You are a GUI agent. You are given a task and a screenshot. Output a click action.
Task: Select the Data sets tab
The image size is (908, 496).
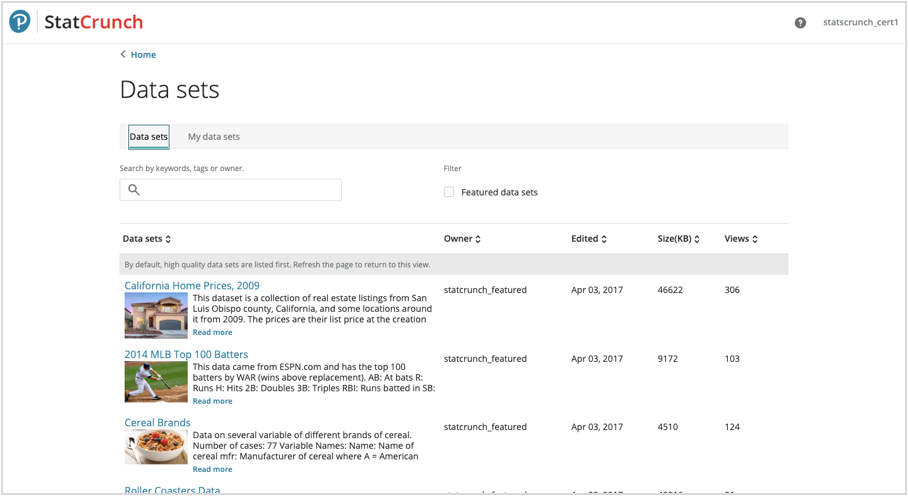148,137
